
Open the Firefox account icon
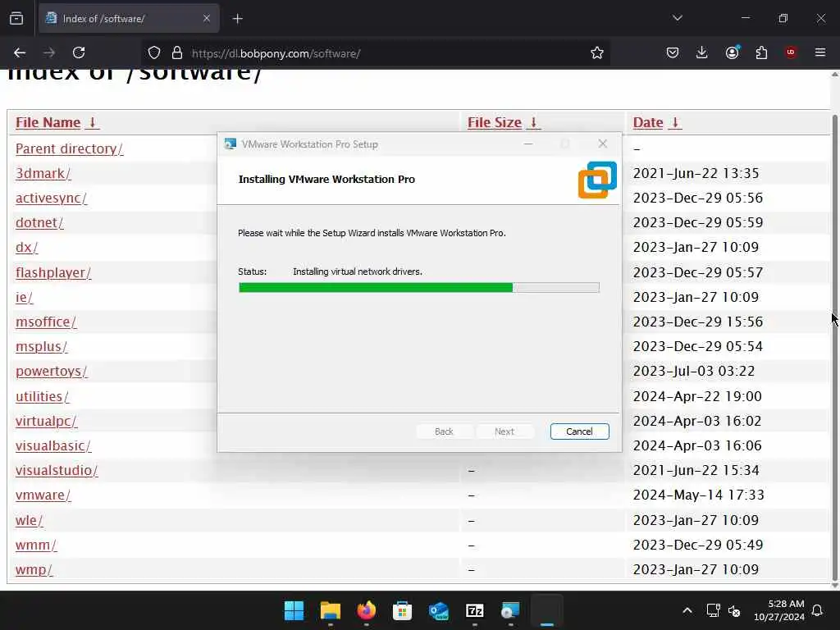(x=732, y=52)
